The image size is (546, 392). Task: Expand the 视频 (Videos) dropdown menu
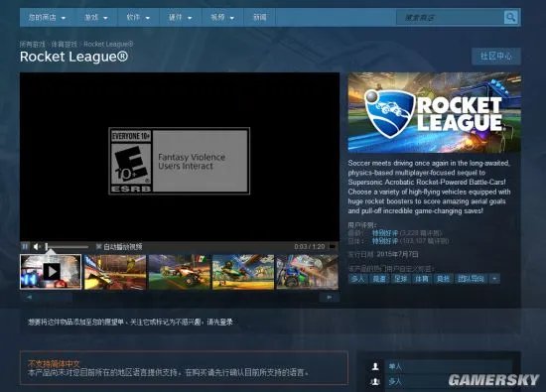pyautogui.click(x=222, y=18)
